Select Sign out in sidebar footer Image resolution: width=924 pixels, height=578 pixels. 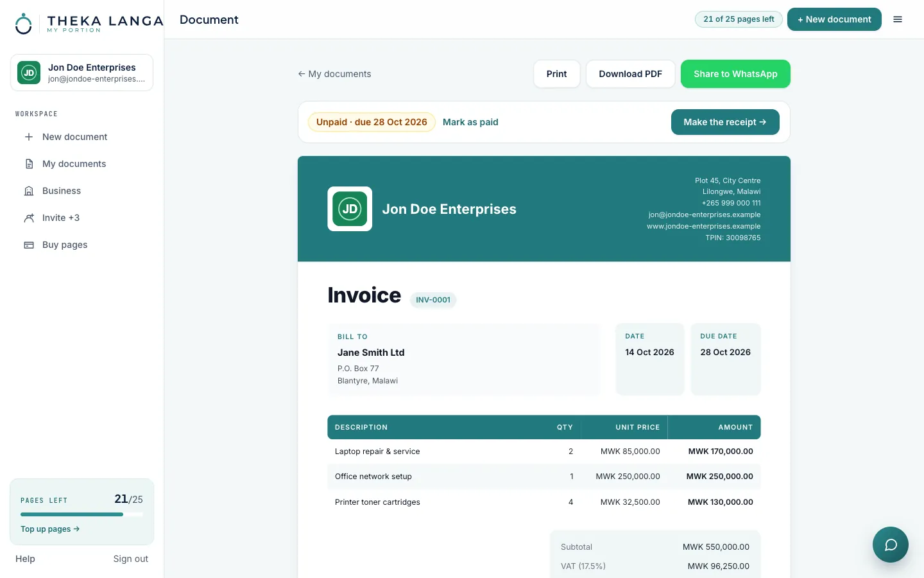click(x=130, y=559)
